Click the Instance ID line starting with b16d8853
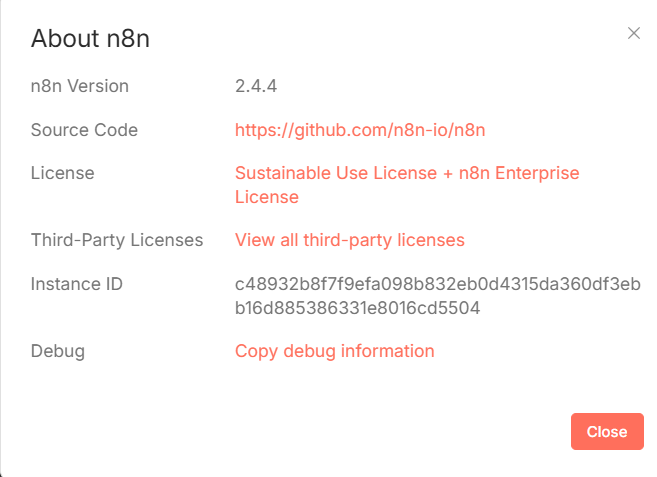657x477 pixels. pyautogui.click(x=357, y=308)
